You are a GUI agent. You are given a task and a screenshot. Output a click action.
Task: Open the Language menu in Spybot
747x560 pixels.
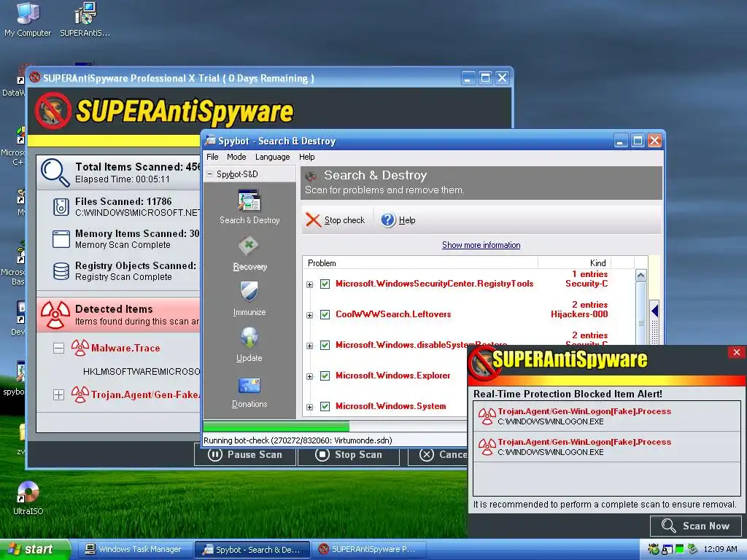[x=273, y=157]
